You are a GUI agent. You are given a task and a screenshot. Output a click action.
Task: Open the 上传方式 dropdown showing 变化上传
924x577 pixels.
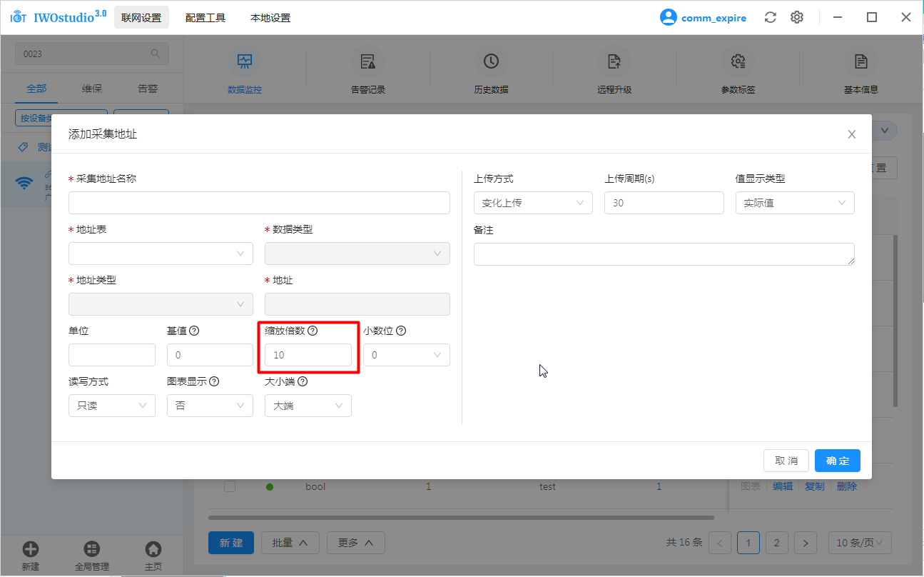(533, 203)
